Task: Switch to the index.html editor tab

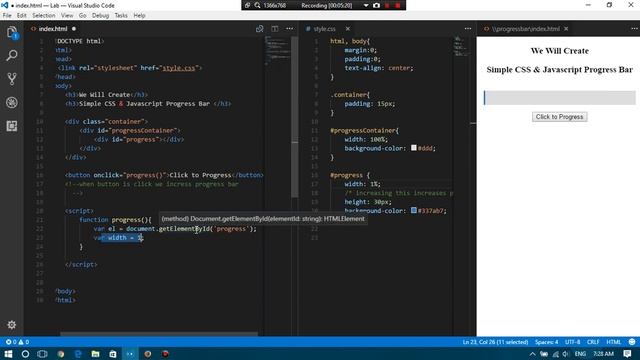Action: coord(53,29)
